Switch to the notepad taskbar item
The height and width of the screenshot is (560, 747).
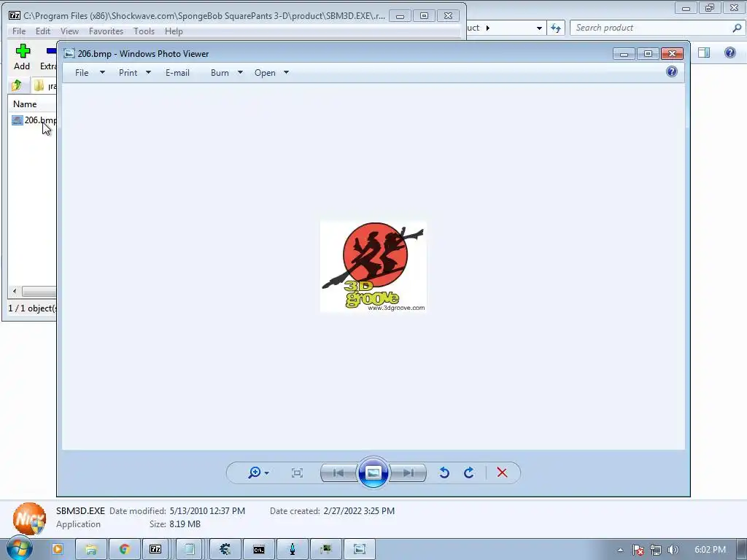point(190,549)
